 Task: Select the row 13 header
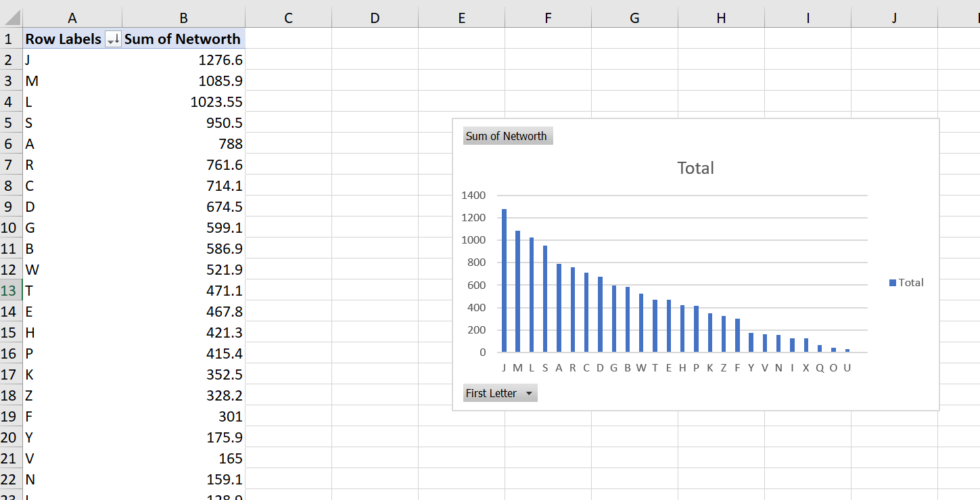tap(11, 291)
